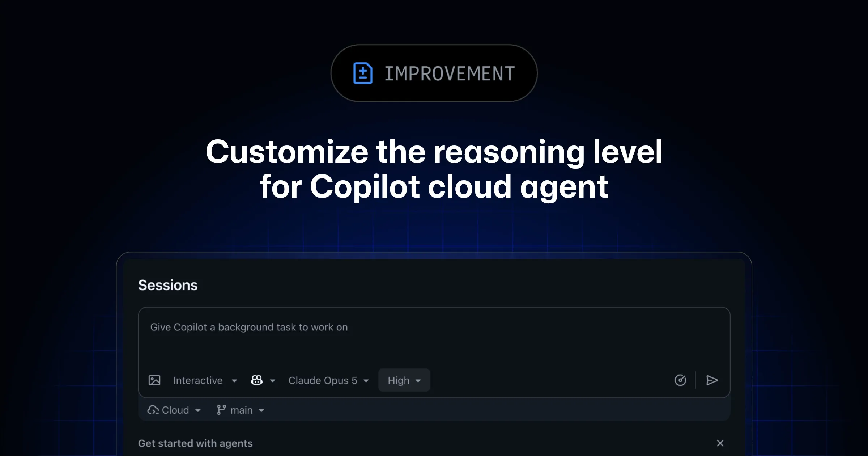Open the main branch dropdown

point(241,410)
